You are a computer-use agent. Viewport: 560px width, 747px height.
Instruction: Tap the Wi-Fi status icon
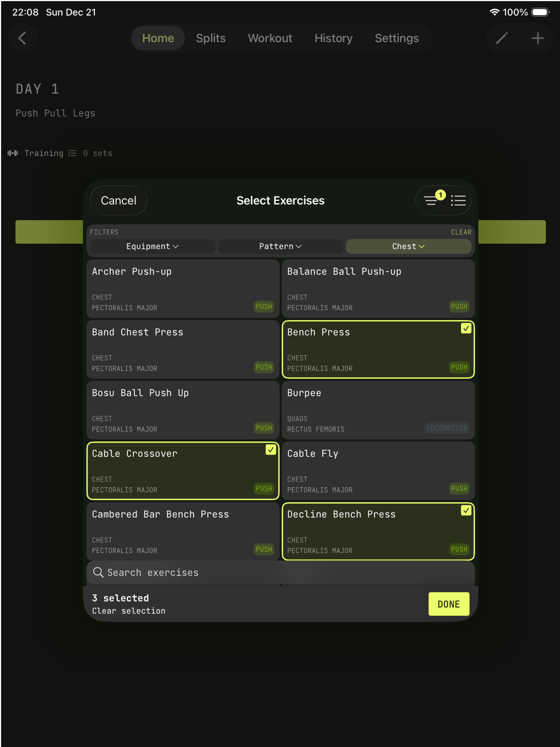[x=494, y=12]
